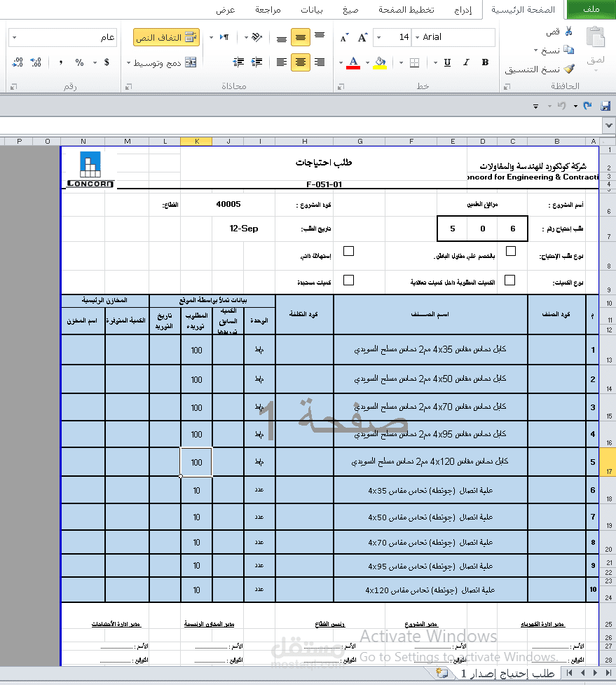Open the Arial font name dropdown
The width and height of the screenshot is (616, 685).
(417, 38)
